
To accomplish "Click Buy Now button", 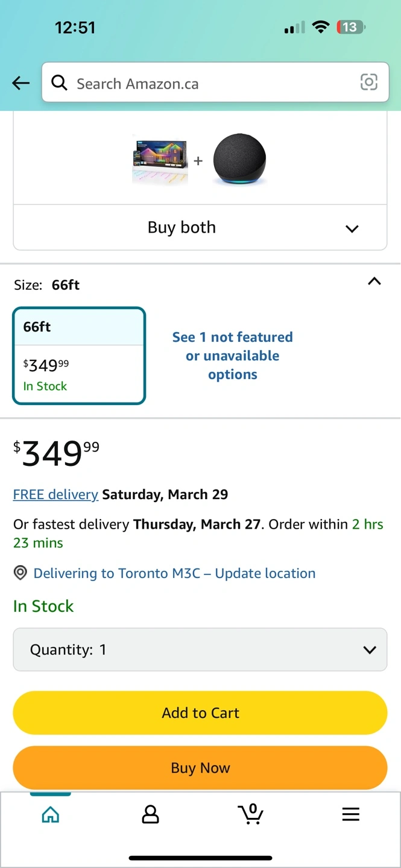I will tap(200, 768).
